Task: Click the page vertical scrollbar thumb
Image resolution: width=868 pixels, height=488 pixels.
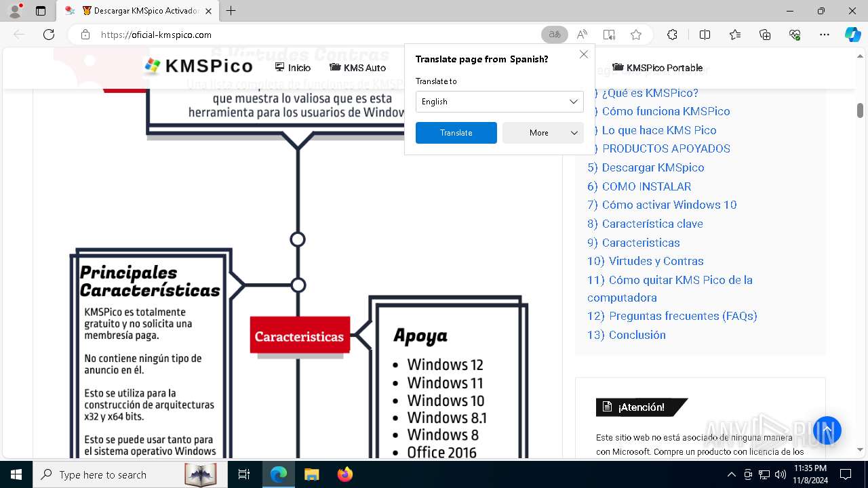Action: (860, 110)
